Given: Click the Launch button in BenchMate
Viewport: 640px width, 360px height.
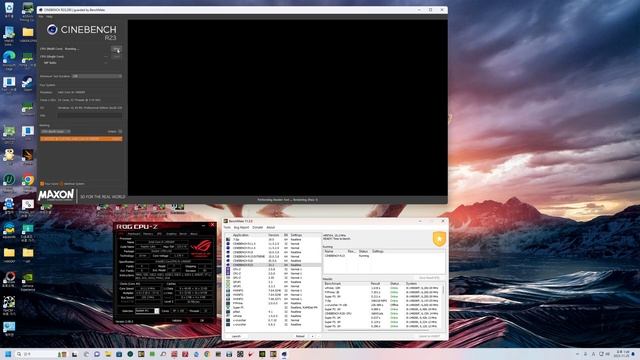Looking at the screenshot, I should [x=236, y=336].
